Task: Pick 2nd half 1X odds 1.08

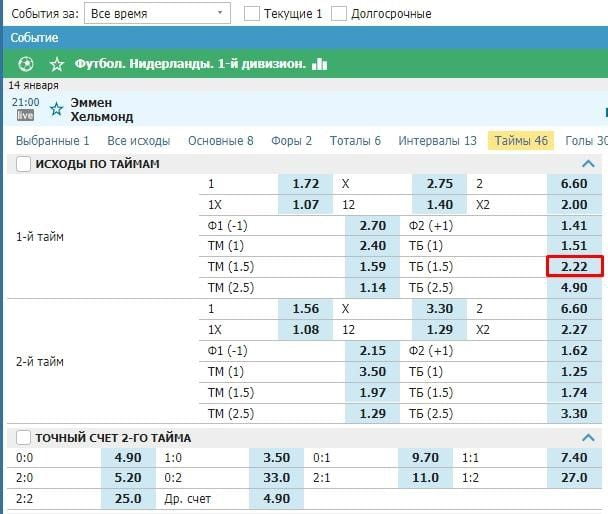Action: (x=306, y=329)
